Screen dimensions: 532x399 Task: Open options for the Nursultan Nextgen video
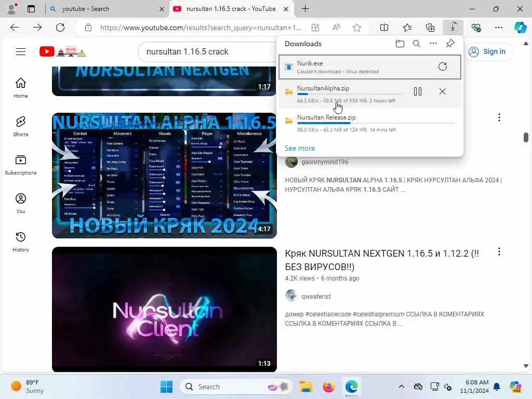(x=499, y=252)
